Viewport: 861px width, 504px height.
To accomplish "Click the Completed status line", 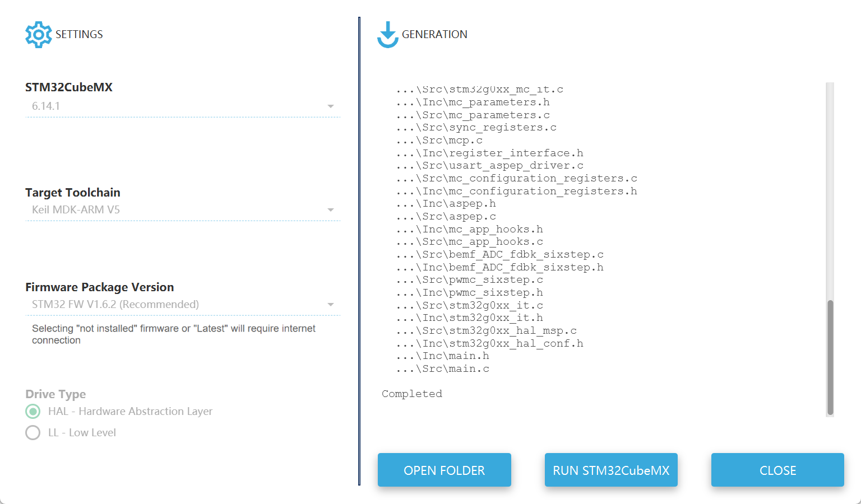I will pyautogui.click(x=412, y=394).
